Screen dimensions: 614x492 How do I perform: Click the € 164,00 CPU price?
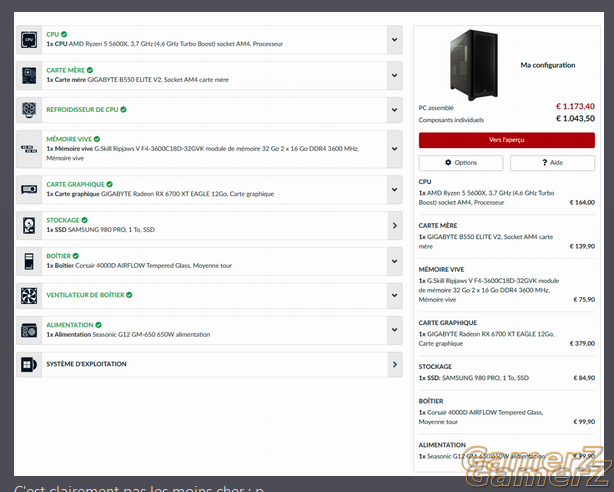coord(582,203)
